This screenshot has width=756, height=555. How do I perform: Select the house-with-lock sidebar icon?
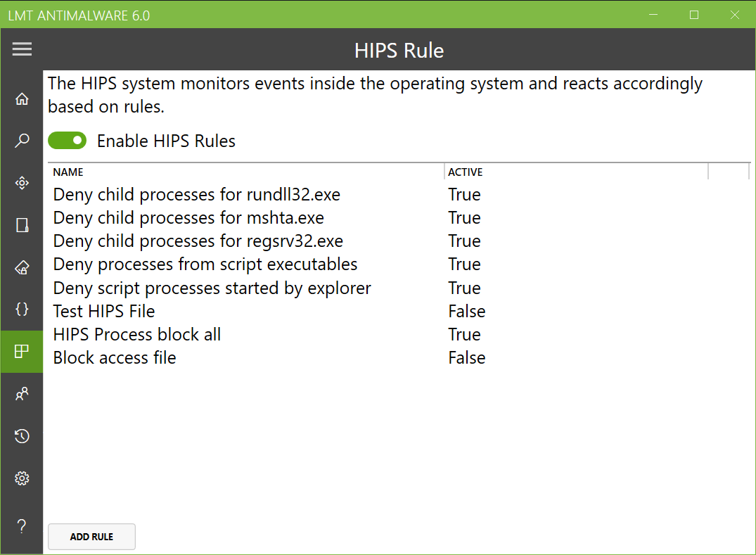22,268
